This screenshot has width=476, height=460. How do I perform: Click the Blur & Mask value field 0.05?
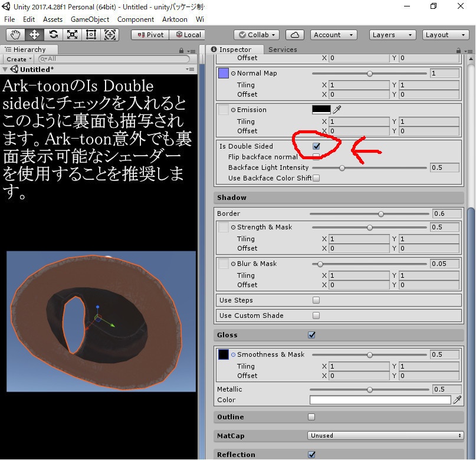444,264
